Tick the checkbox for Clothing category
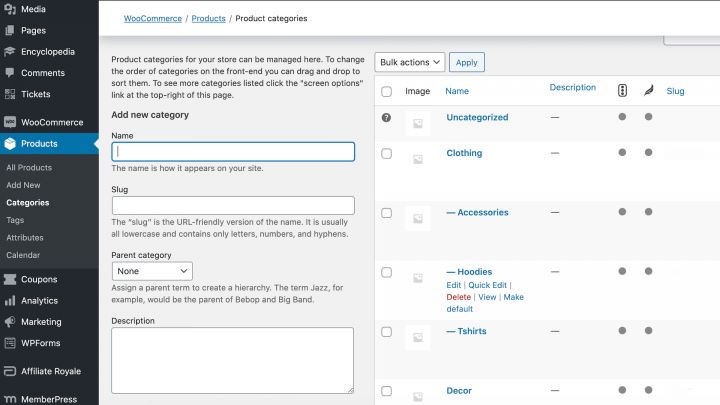Viewport: 720px width, 405px height. pyautogui.click(x=386, y=153)
